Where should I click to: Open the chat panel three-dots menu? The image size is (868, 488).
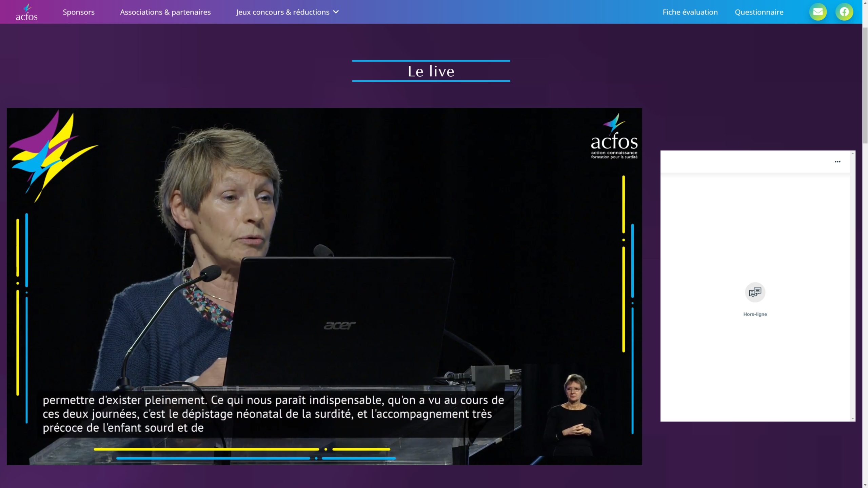(x=837, y=162)
